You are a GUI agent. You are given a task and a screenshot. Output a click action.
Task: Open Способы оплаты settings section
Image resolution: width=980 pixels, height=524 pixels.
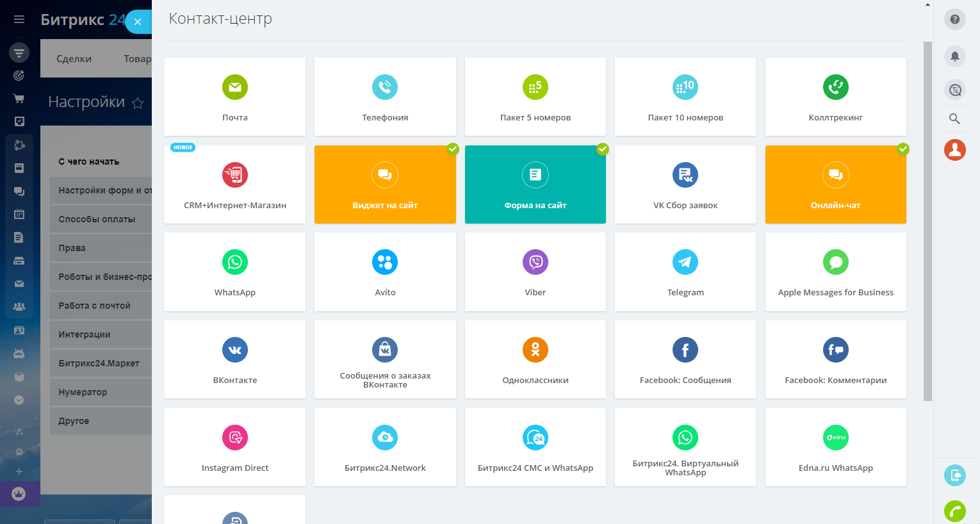(x=101, y=219)
